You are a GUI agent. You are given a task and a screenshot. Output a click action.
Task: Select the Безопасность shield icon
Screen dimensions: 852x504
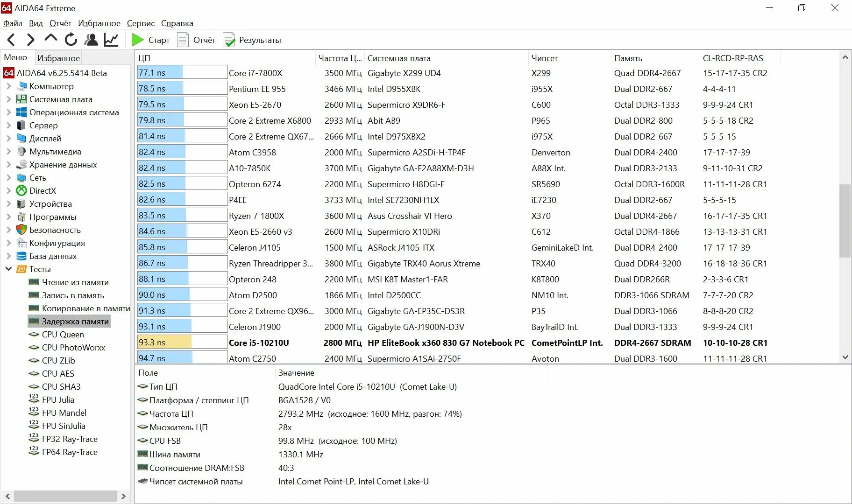click(x=21, y=230)
